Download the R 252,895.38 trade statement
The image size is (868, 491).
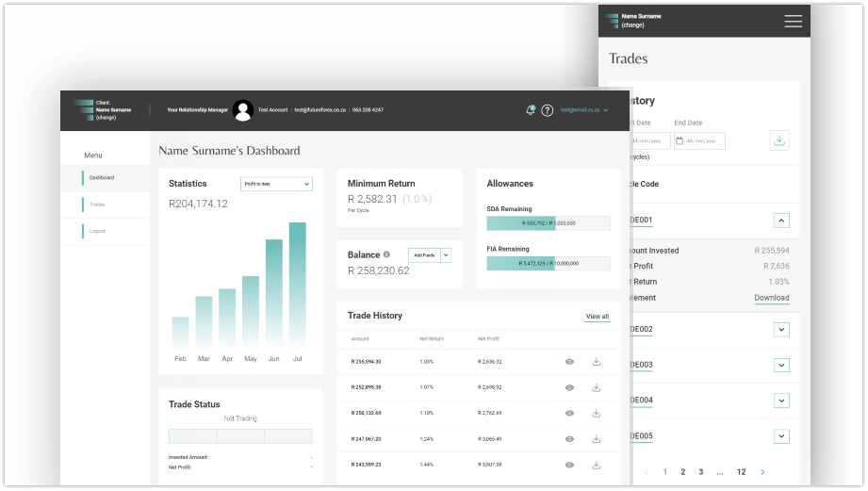[x=596, y=387]
